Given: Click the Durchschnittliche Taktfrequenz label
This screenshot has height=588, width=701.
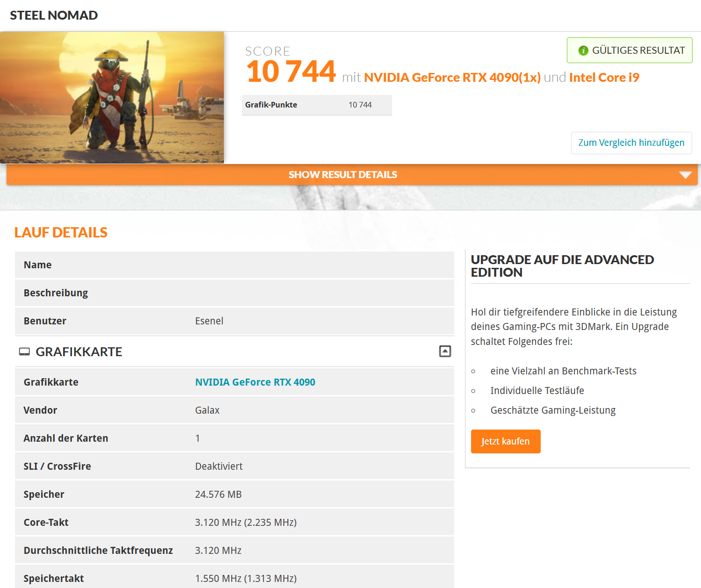Looking at the screenshot, I should tap(98, 551).
